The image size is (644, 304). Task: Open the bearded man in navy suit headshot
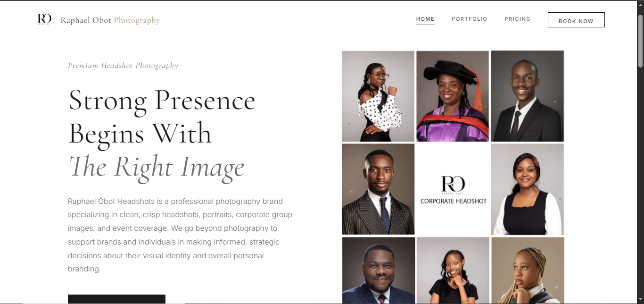379,270
